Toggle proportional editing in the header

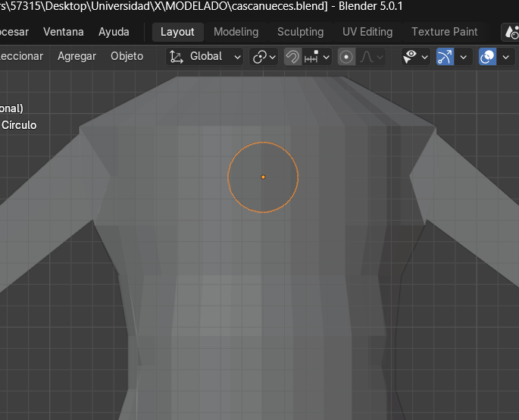[346, 57]
